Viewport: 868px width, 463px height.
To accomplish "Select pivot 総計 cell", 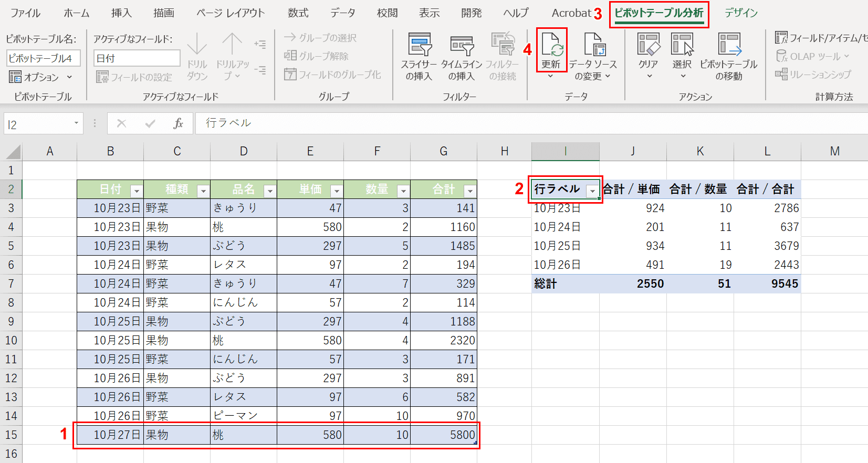I will pyautogui.click(x=566, y=283).
